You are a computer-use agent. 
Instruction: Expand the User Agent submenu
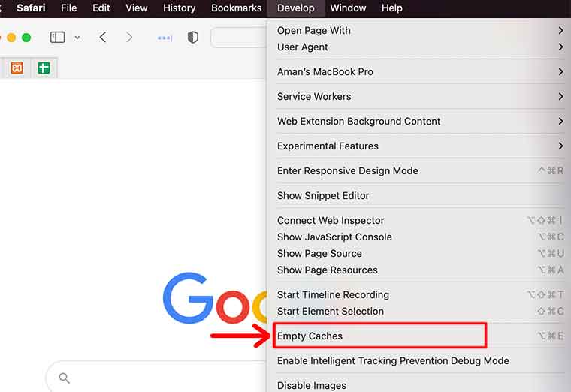[420, 47]
